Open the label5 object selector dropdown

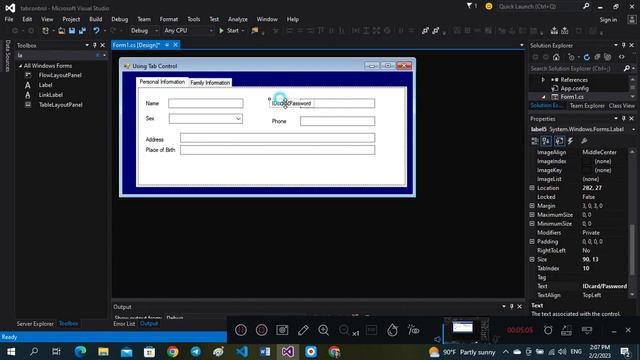tap(633, 129)
